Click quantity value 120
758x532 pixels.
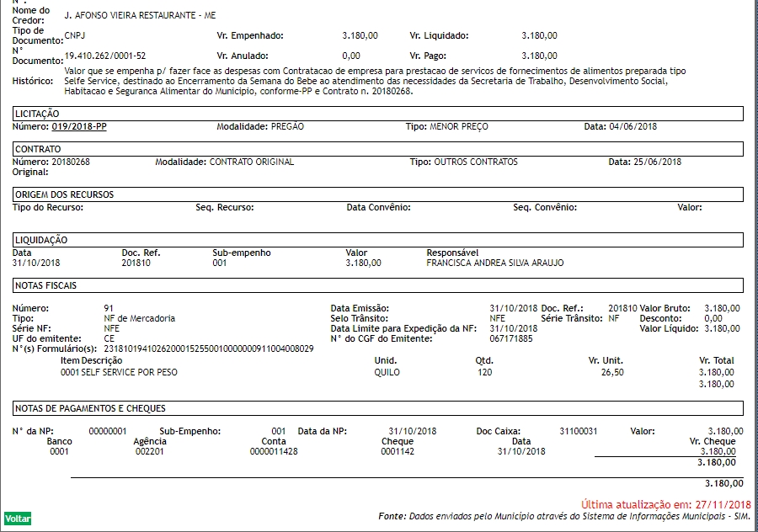[484, 373]
